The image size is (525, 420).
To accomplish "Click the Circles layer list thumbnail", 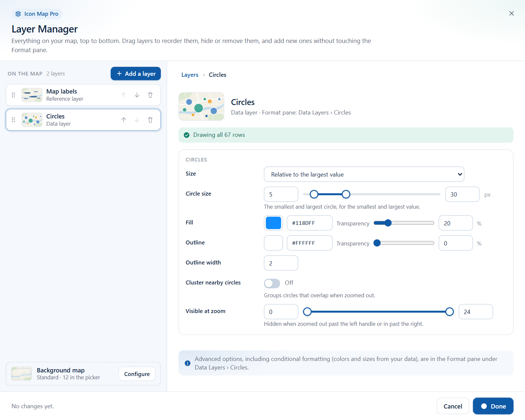I will click(32, 120).
